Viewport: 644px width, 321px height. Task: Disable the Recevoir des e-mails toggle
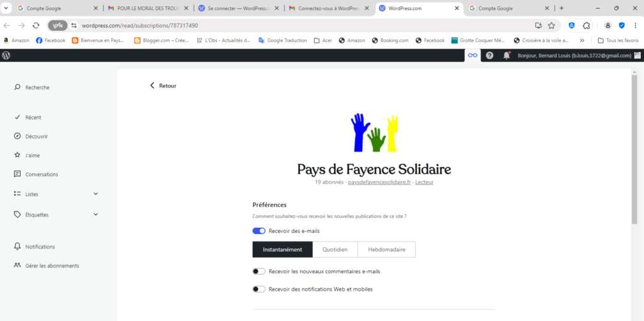pyautogui.click(x=259, y=231)
